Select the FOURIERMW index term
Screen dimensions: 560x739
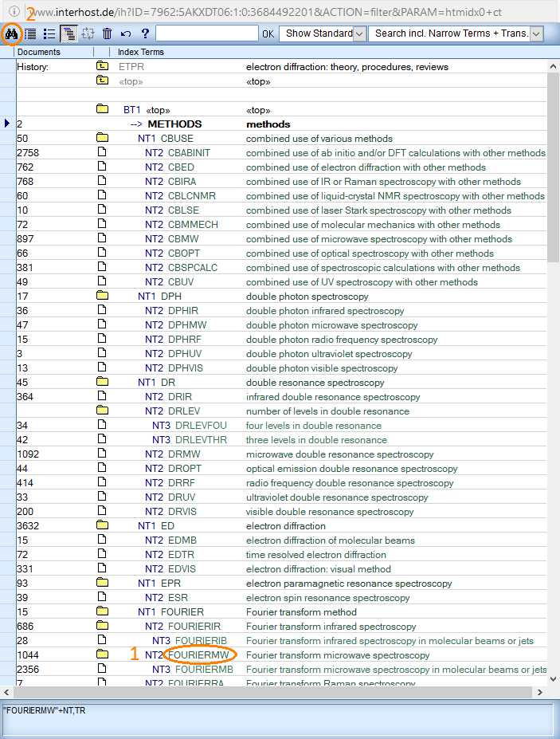198,655
